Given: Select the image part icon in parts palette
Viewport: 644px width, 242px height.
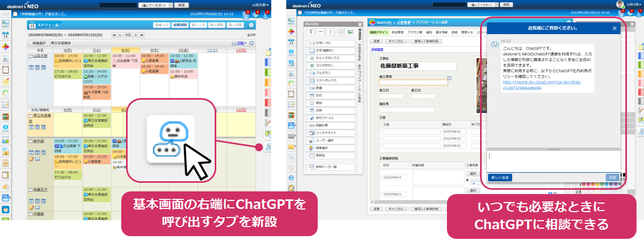Looking at the screenshot, I should 349,31.
